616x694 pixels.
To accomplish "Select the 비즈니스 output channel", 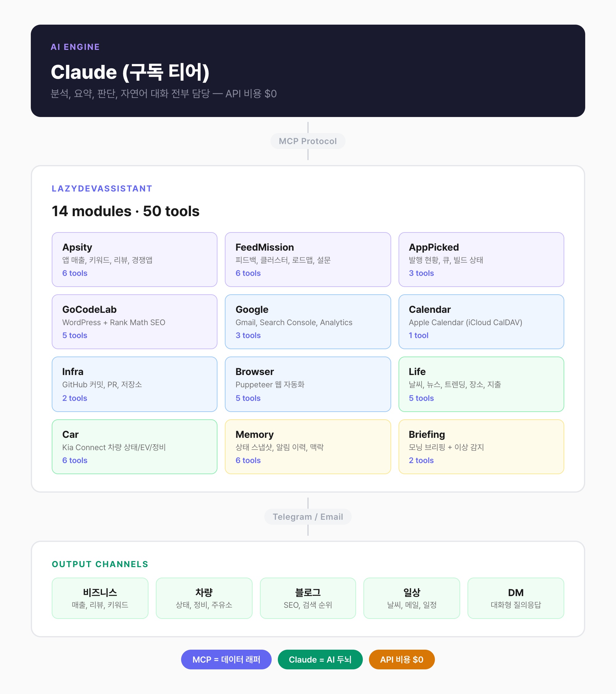I will [x=100, y=598].
